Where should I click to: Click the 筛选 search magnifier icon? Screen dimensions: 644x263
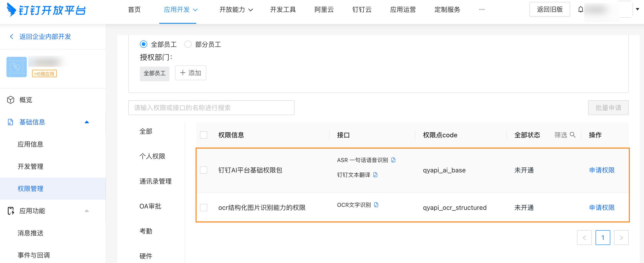[572, 135]
